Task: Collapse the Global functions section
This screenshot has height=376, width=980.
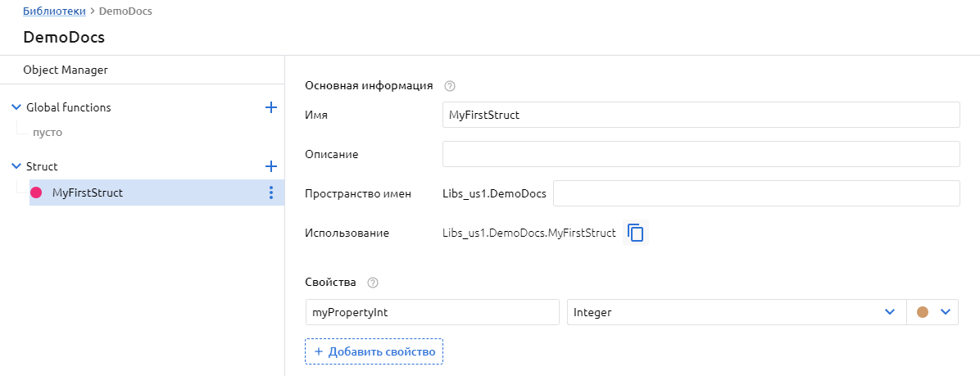Action: [16, 107]
